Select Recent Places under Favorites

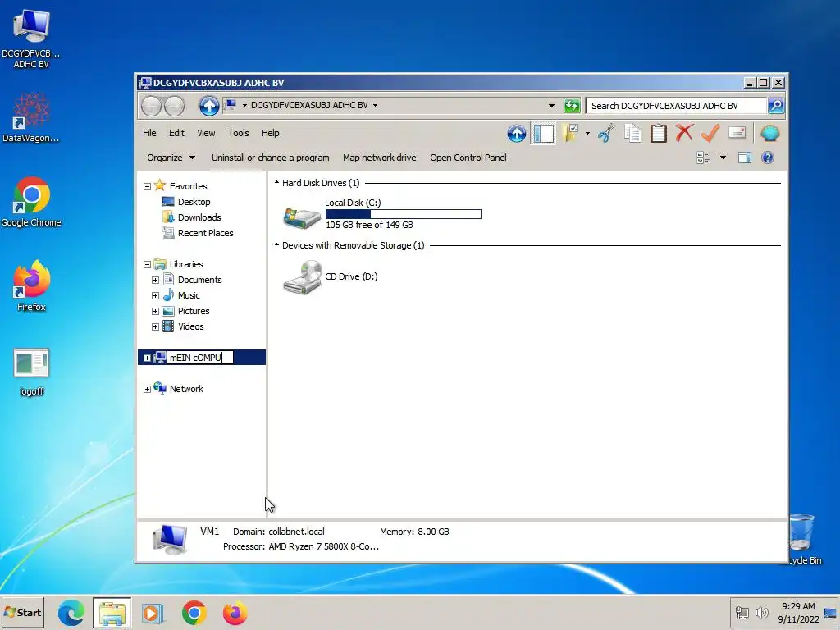tap(198, 233)
